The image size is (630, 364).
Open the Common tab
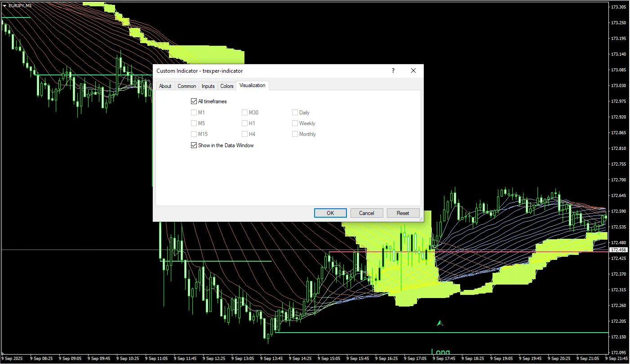click(x=186, y=86)
